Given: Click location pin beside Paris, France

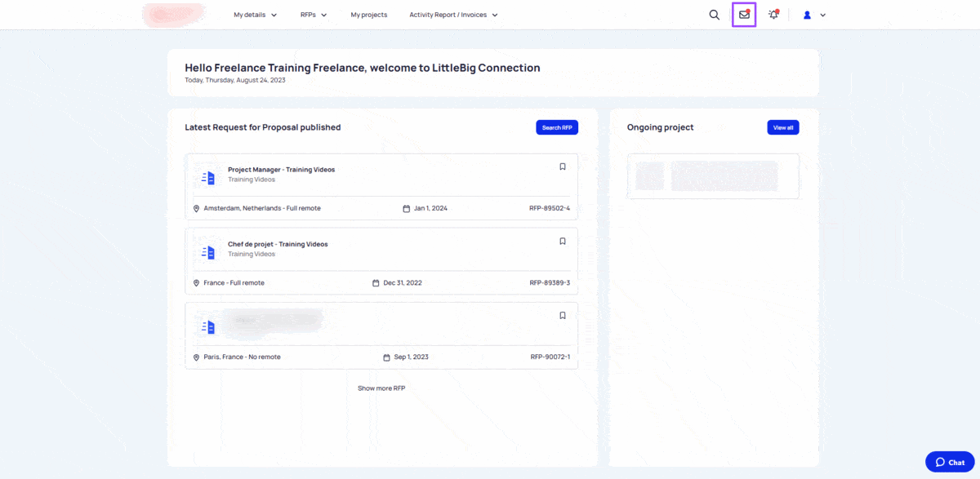Looking at the screenshot, I should click(196, 357).
